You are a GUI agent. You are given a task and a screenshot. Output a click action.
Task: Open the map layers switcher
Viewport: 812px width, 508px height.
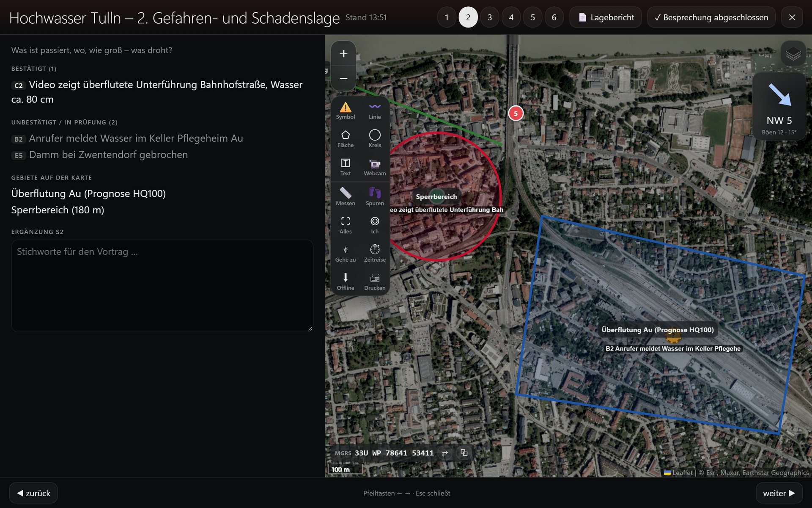click(x=793, y=53)
